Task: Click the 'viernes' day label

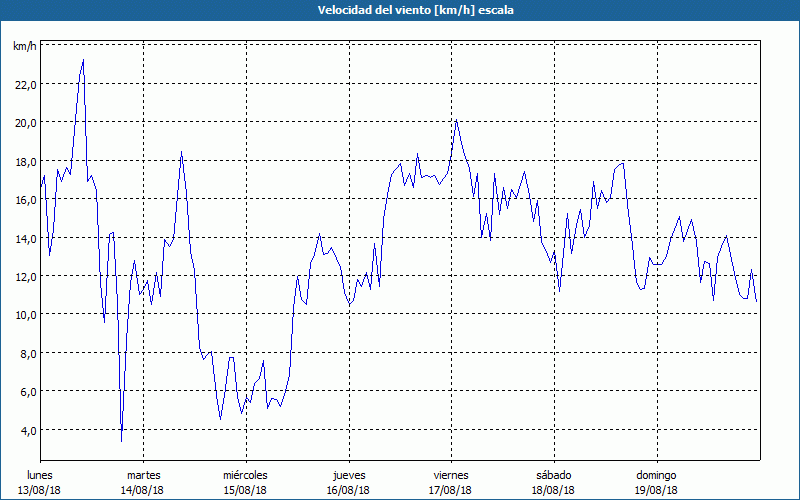Action: coord(451,475)
